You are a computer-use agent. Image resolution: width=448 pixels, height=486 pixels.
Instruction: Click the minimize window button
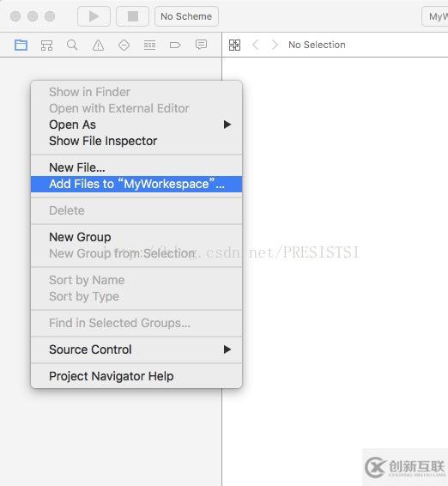coord(33,16)
